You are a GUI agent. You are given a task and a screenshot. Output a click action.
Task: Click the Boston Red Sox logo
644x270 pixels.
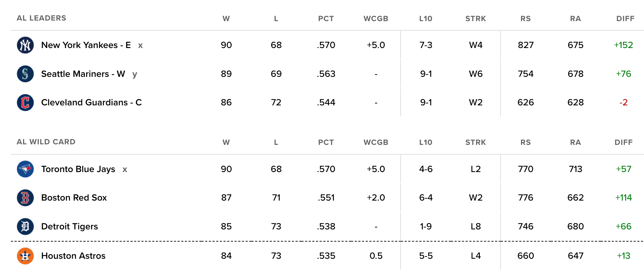tap(25, 198)
